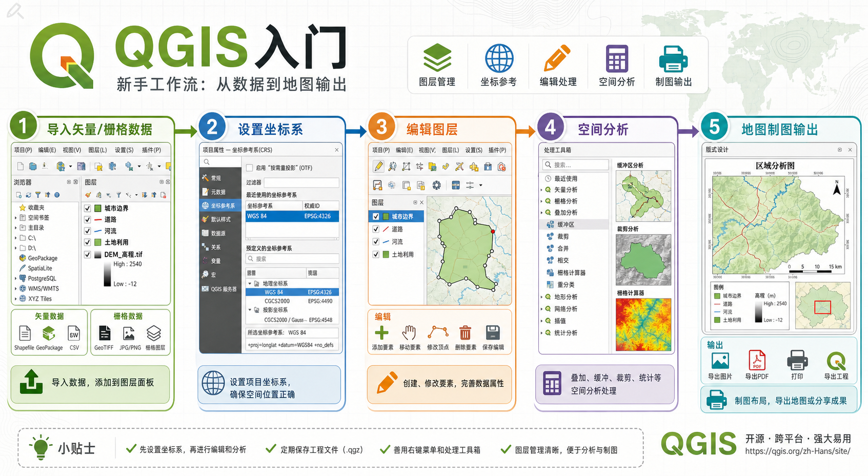Image resolution: width=868 pixels, height=476 pixels.
Task: Click the refresh icon in 浏览器 panel toolbar
Action: point(28,195)
